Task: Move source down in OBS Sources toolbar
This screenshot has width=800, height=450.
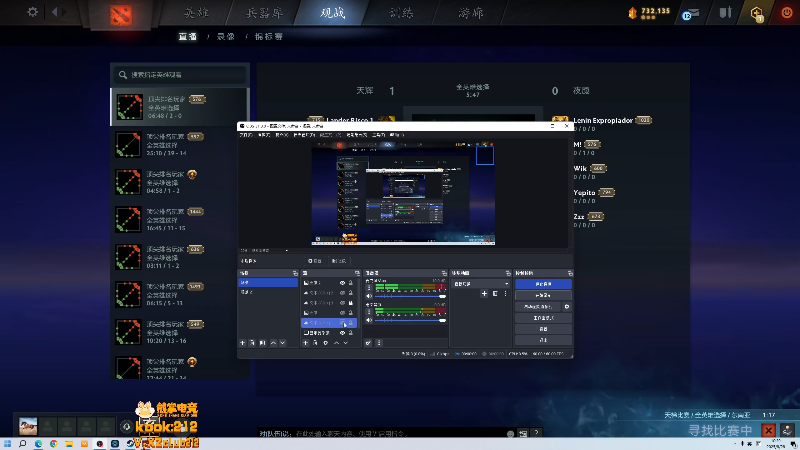Action: point(345,343)
